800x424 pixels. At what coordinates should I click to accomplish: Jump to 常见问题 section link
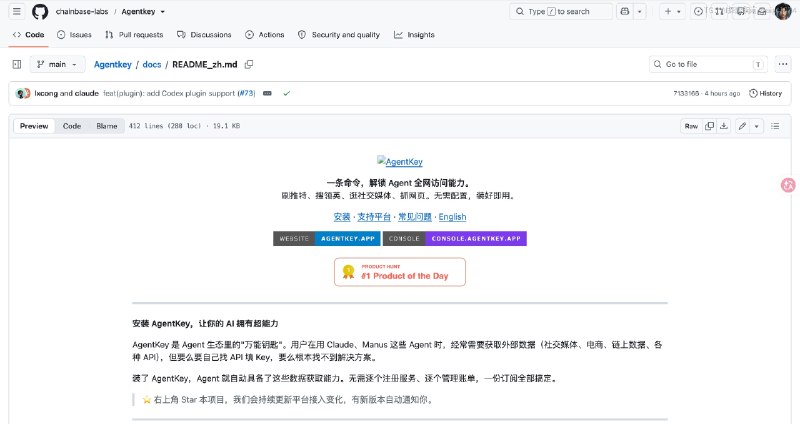pyautogui.click(x=415, y=217)
